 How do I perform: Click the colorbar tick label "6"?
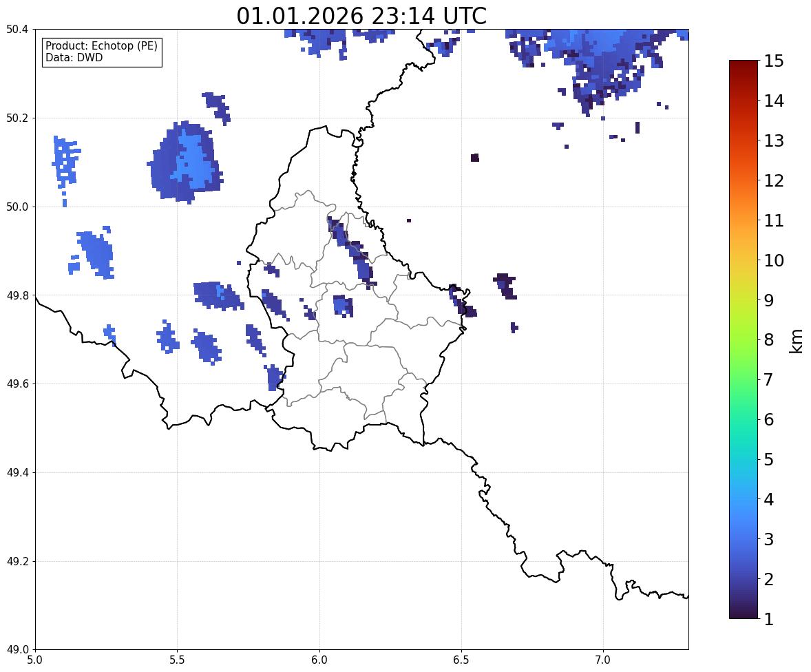point(769,419)
